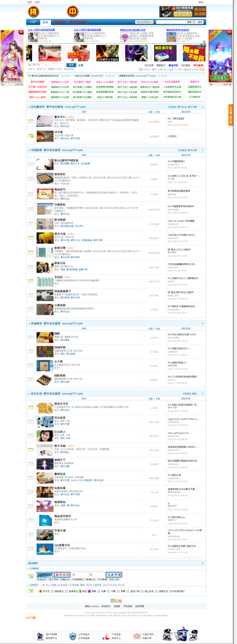Click the 清除Cookies footer link
This screenshot has width=237, height=644.
click(91, 606)
